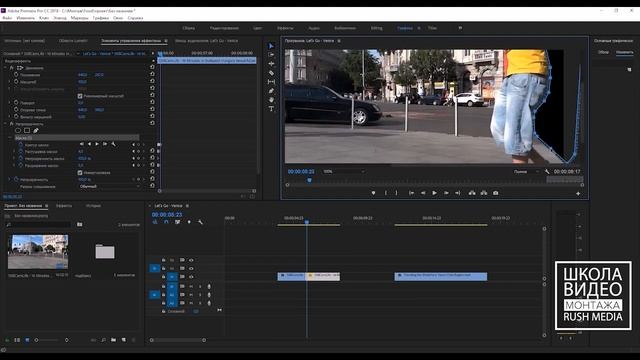Open the Program monitor settings wrench
The height and width of the screenshot is (360, 640).
(x=547, y=172)
